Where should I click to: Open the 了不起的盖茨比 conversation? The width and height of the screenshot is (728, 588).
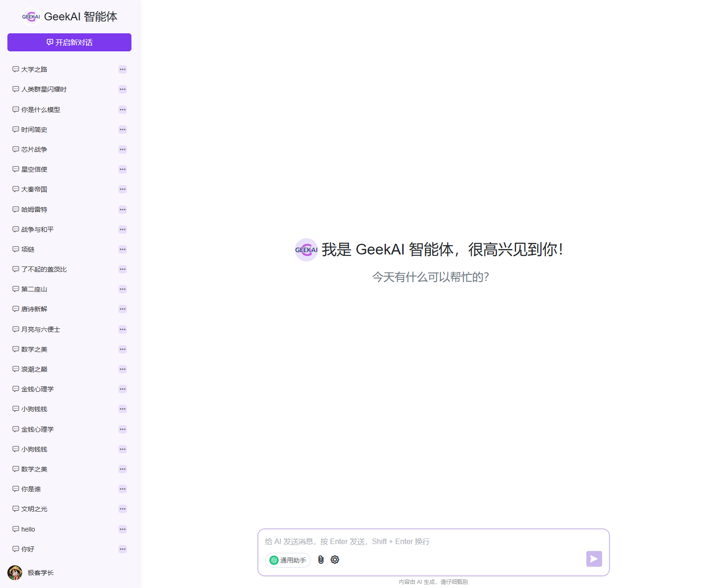[x=69, y=269]
